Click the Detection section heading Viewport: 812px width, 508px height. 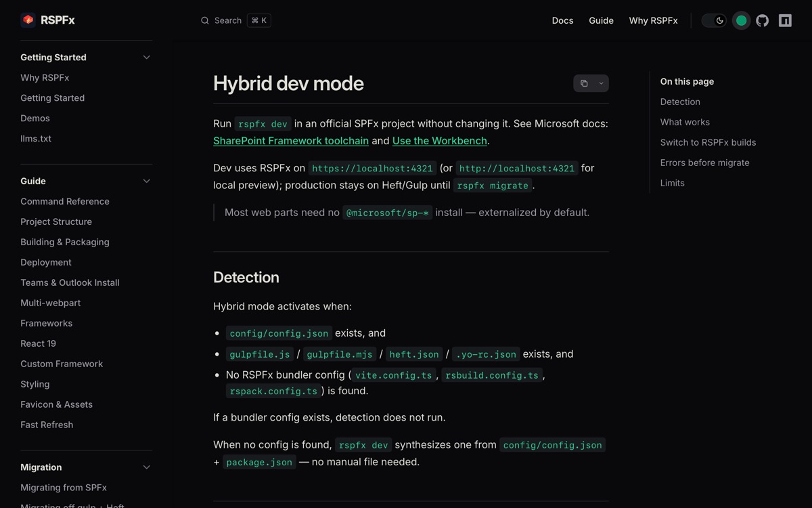(x=246, y=277)
